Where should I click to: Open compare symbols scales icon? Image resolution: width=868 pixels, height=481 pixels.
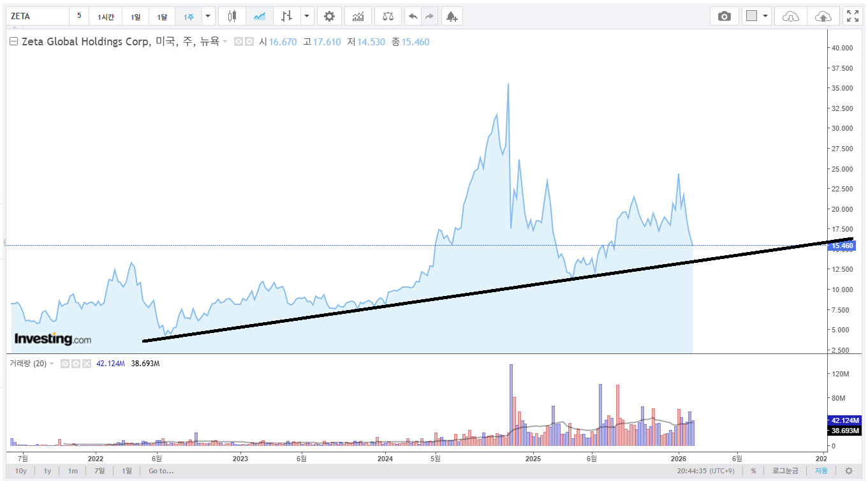pos(388,17)
